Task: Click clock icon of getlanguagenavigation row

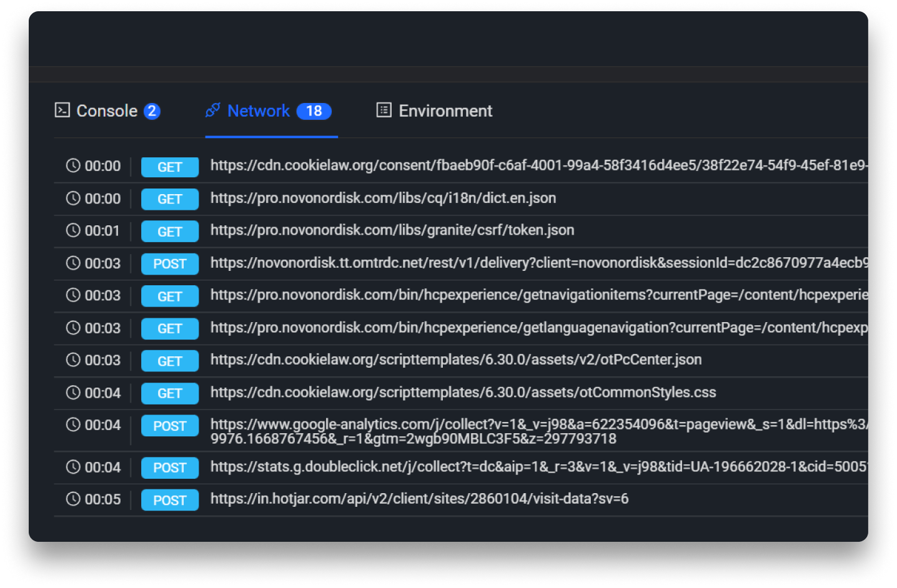Action: (73, 328)
